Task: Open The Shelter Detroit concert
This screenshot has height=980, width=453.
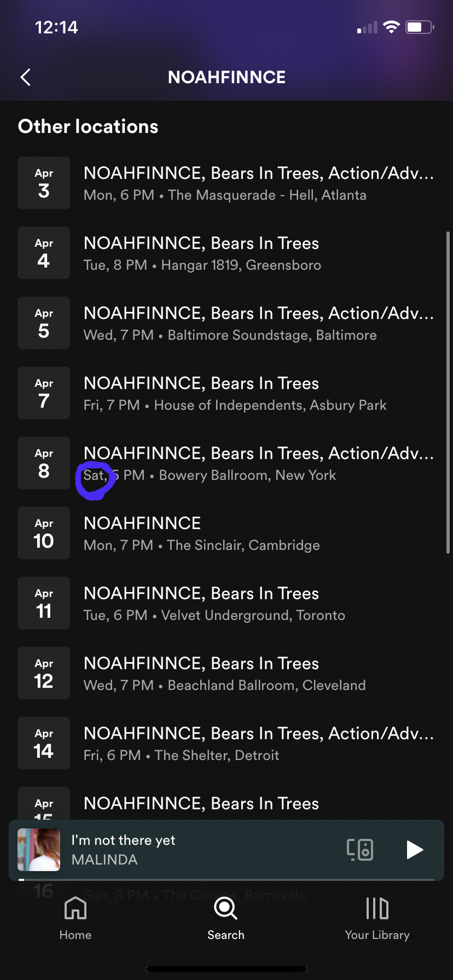Action: 258,744
